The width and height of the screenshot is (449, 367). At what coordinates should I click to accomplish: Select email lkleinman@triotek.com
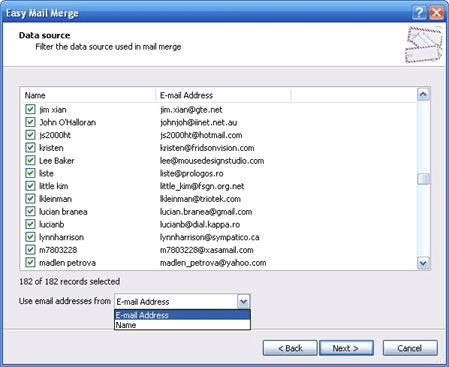[x=200, y=199]
